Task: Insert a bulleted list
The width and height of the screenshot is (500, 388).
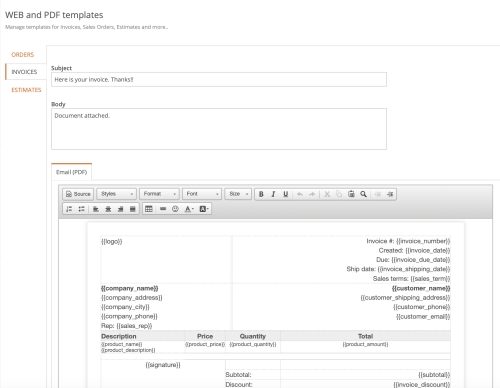Action: [81, 209]
